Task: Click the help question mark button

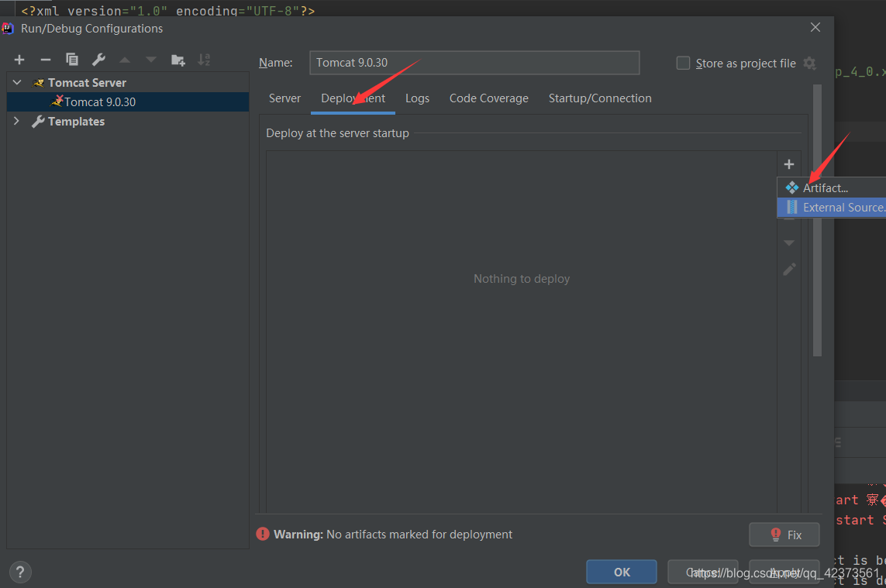Action: (20, 573)
